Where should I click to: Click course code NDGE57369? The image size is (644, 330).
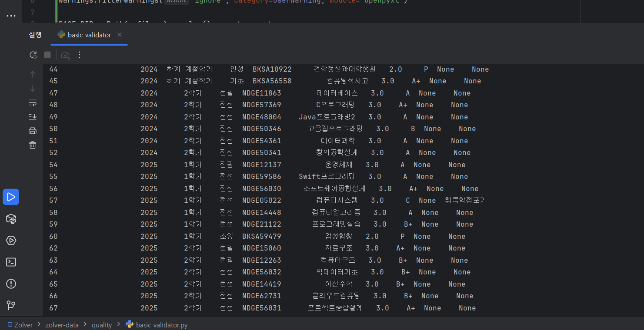coord(262,105)
